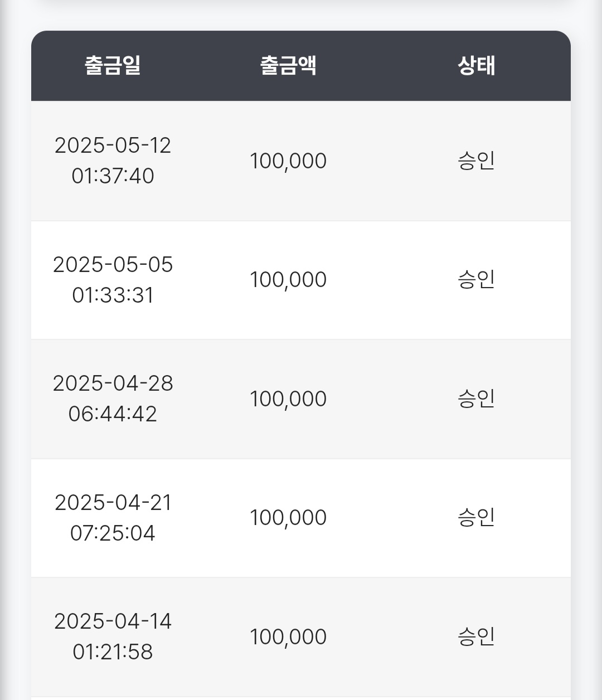602x700 pixels.
Task: Click the time 07:25:04 in the table
Action: click(x=113, y=533)
